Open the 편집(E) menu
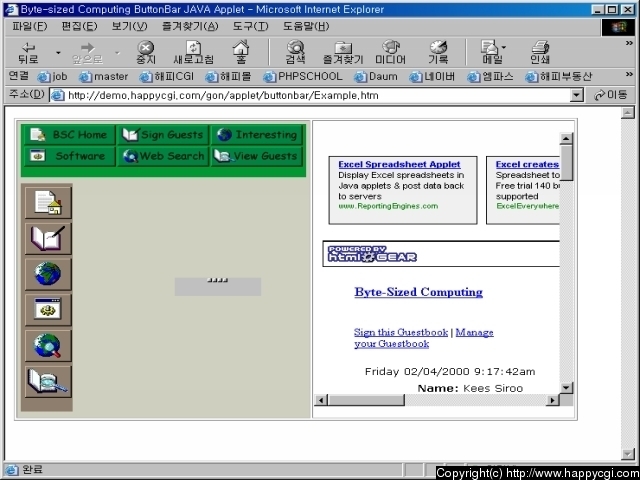 click(79, 27)
